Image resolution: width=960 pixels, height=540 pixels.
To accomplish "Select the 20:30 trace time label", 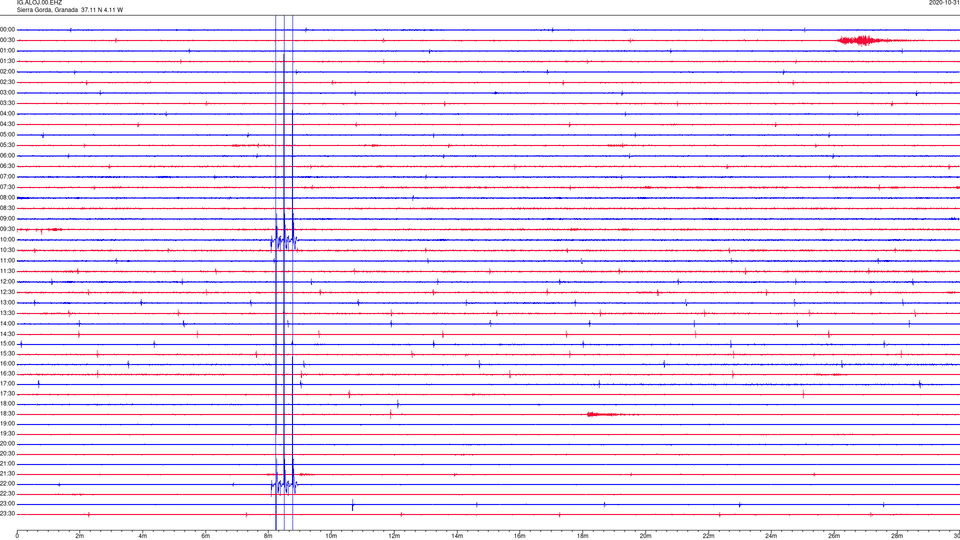I will click(x=7, y=453).
